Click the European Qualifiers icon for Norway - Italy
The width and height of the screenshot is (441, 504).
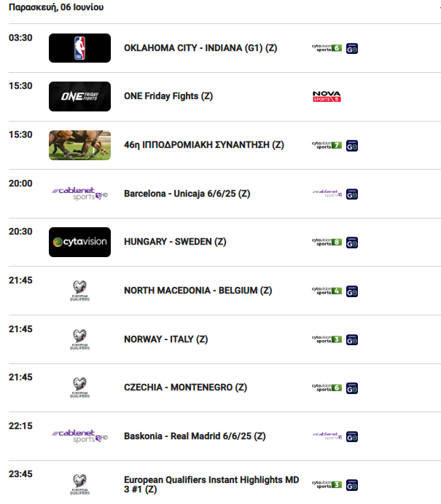coord(79,339)
